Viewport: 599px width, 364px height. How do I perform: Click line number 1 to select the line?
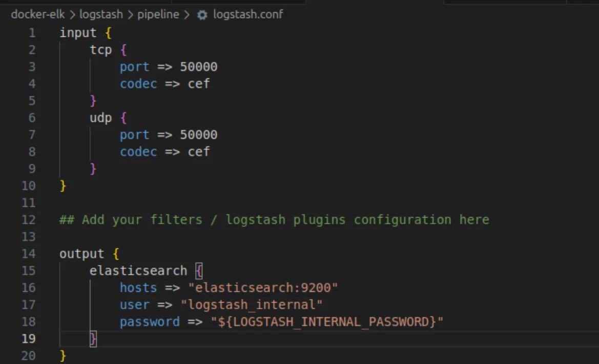(32, 32)
